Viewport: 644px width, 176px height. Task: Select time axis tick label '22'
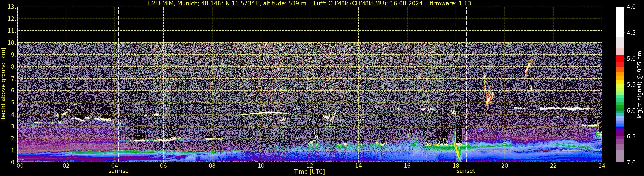(553, 166)
